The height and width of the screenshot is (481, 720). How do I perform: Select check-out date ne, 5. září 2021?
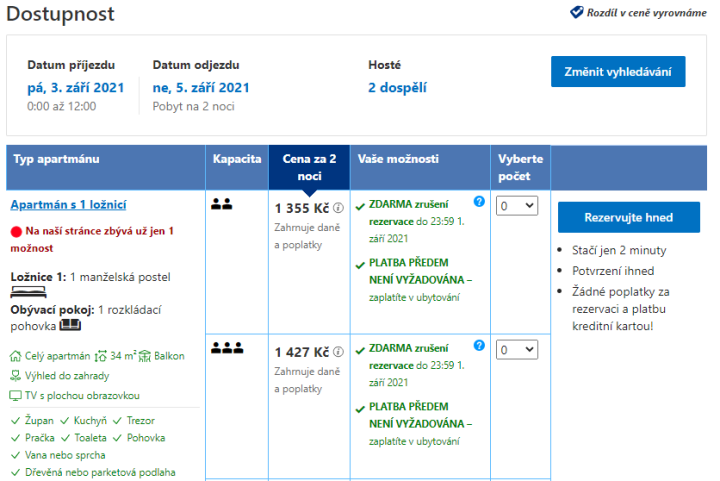pyautogui.click(x=201, y=87)
